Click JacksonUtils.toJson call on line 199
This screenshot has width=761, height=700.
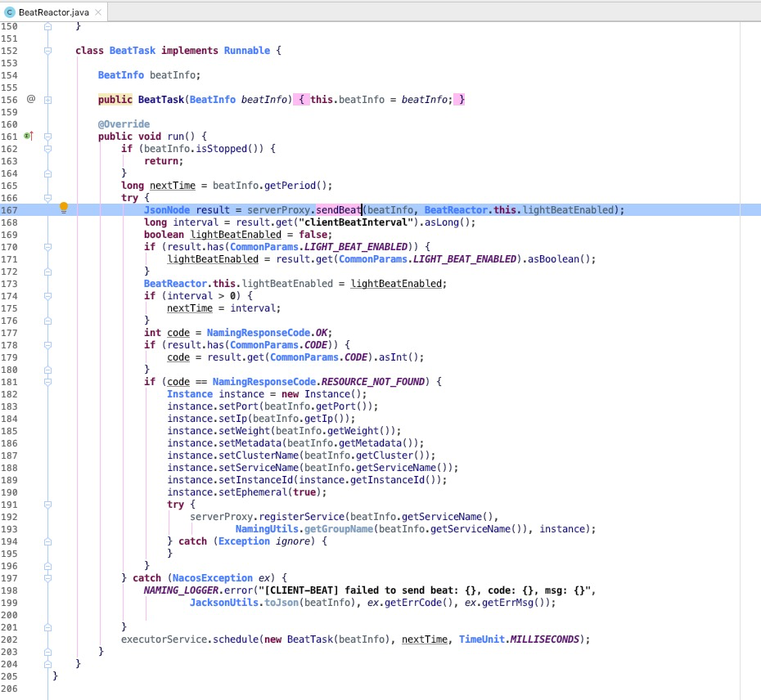coord(244,603)
